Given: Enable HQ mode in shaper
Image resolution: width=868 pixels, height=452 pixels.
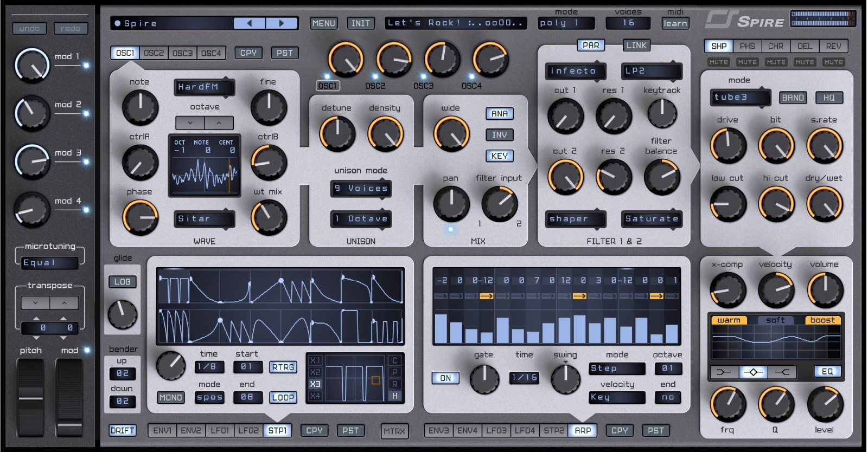Looking at the screenshot, I should point(829,98).
